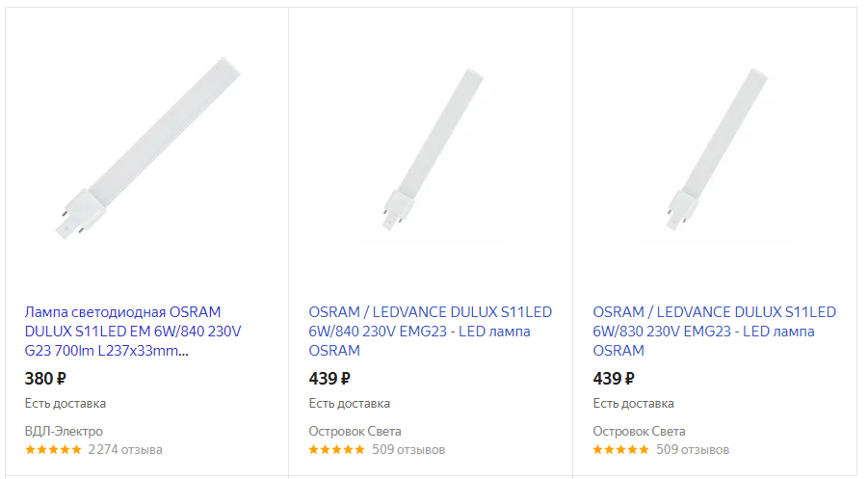
Task: Click star rating in the 6W/840 EMG23 card
Action: coord(337,450)
